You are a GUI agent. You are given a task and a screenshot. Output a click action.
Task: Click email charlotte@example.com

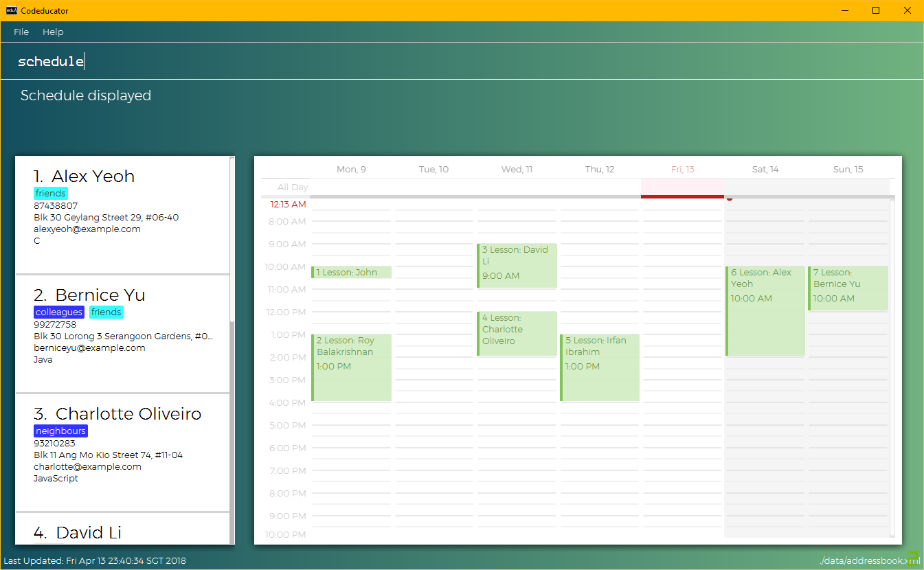(x=87, y=467)
